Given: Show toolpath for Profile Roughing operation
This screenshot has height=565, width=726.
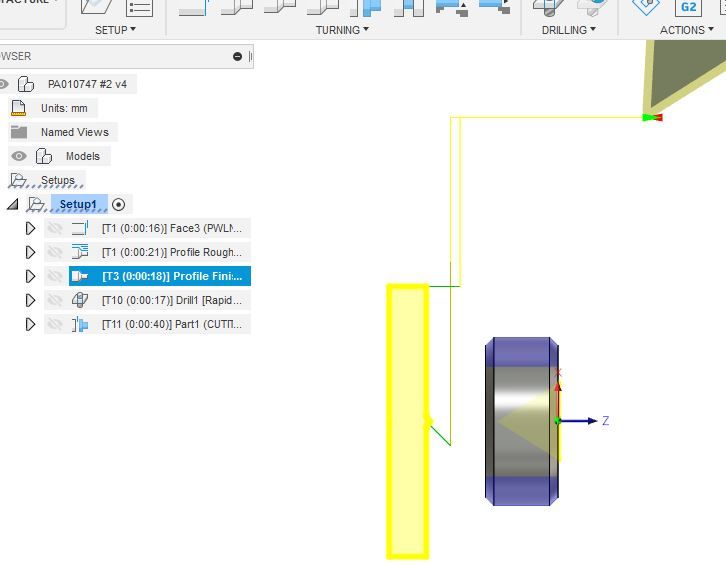Looking at the screenshot, I should tap(55, 252).
